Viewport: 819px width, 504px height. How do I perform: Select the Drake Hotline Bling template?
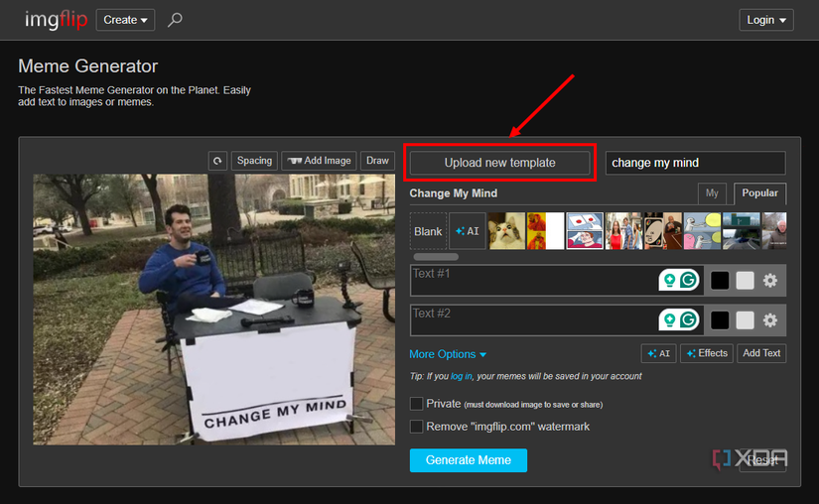(545, 231)
